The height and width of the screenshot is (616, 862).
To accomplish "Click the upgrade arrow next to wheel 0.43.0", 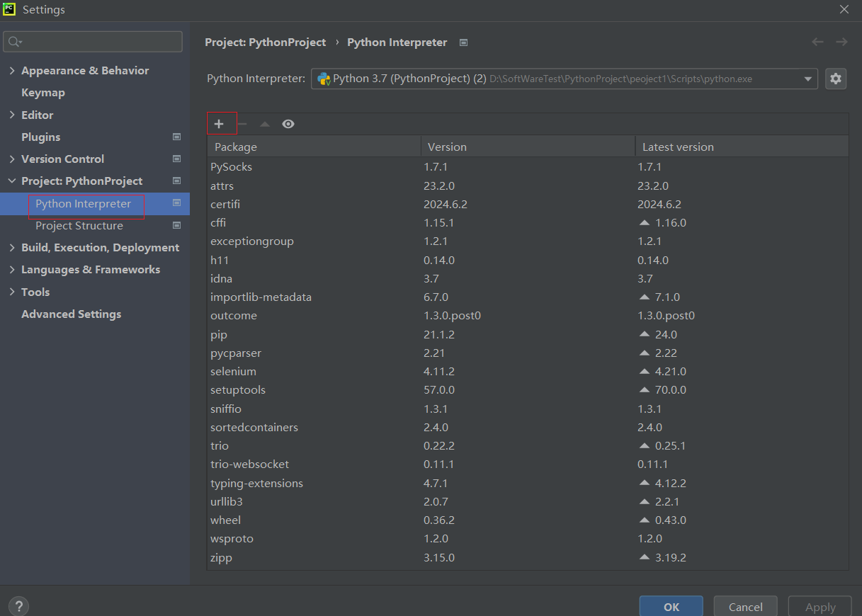I will pos(644,520).
